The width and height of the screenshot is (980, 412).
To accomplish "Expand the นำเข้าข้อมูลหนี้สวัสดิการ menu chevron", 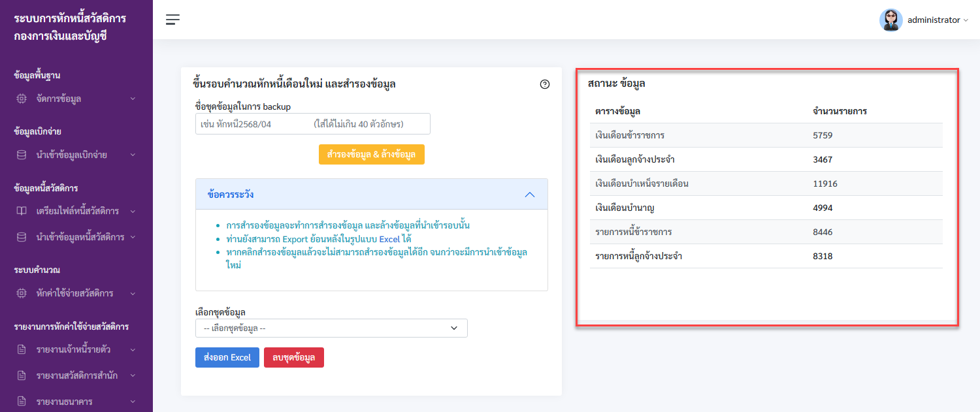I will coord(133,237).
